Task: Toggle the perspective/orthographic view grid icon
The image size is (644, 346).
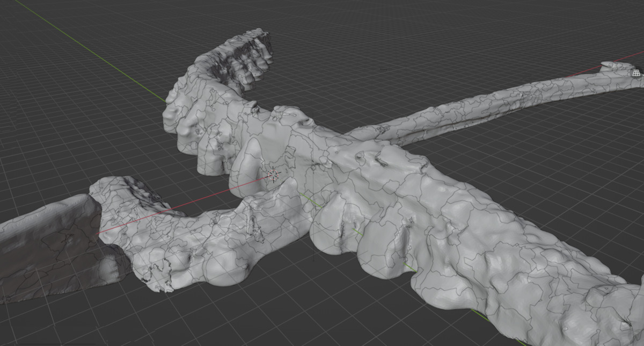Action: tap(636, 73)
